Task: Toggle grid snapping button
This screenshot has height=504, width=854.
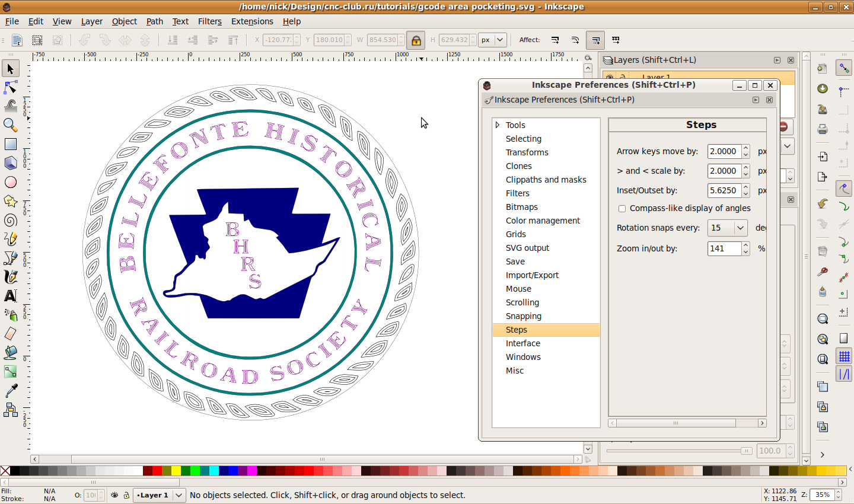Action: 844,356
